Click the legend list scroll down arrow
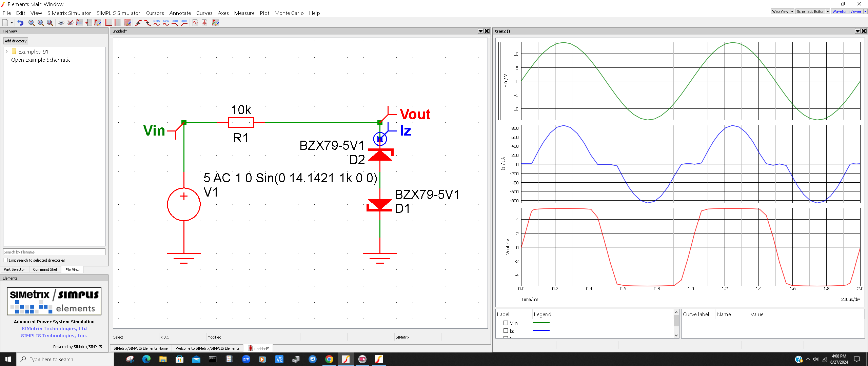Viewport: 868px width, 366px height. [676, 335]
